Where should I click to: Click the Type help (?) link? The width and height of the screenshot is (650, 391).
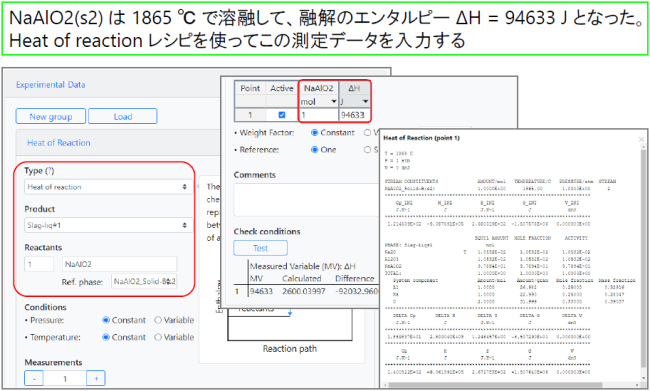click(49, 171)
